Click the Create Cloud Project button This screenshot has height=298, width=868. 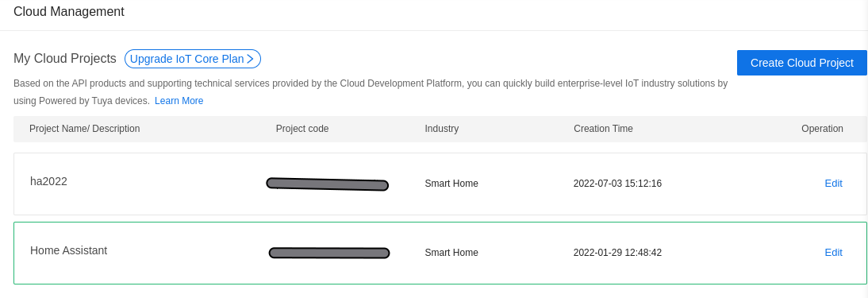click(801, 63)
